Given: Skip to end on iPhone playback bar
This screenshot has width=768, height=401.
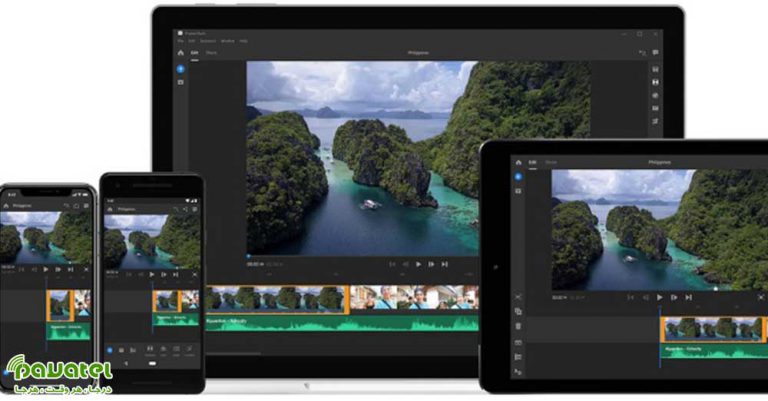Looking at the screenshot, I should [x=71, y=269].
